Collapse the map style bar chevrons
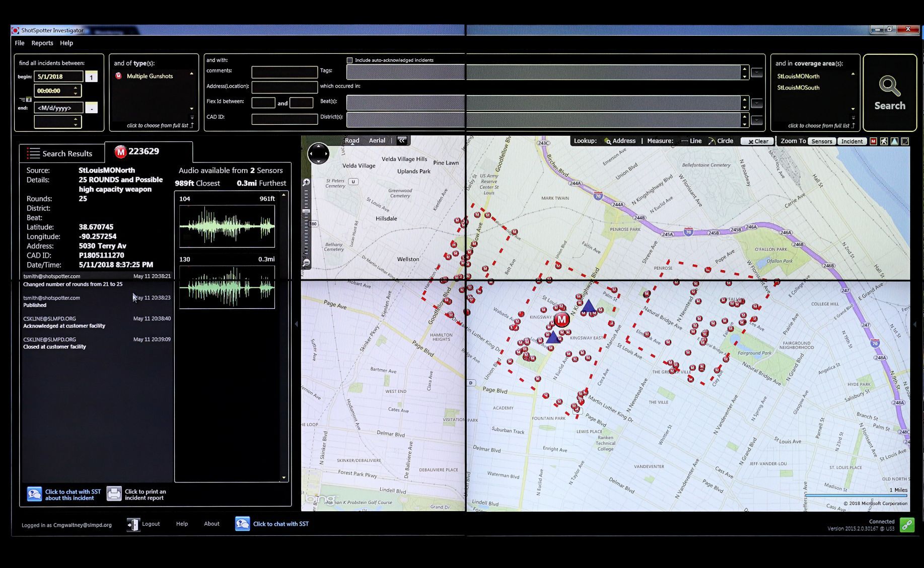 pyautogui.click(x=402, y=140)
